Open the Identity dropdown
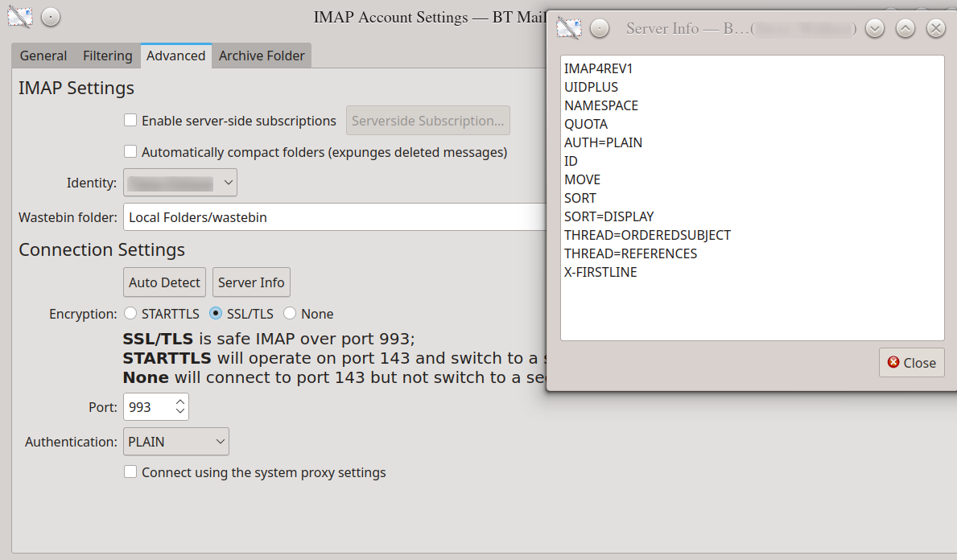Image resolution: width=957 pixels, height=560 pixels. point(180,183)
